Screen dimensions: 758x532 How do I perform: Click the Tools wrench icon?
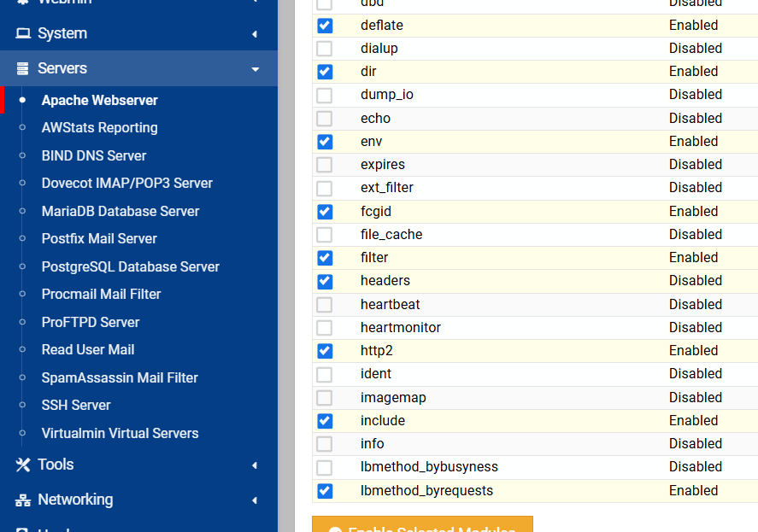click(23, 465)
